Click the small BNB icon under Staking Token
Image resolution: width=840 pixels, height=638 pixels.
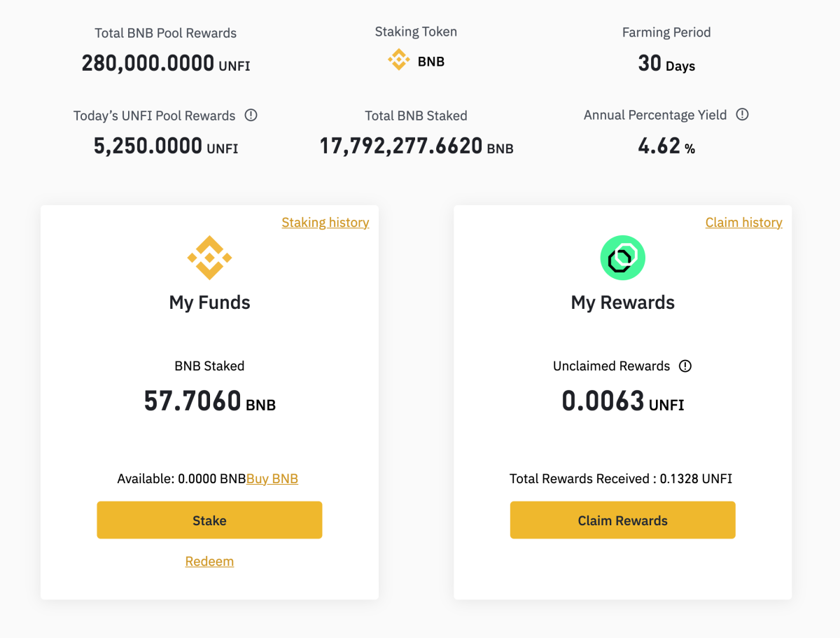tap(399, 61)
